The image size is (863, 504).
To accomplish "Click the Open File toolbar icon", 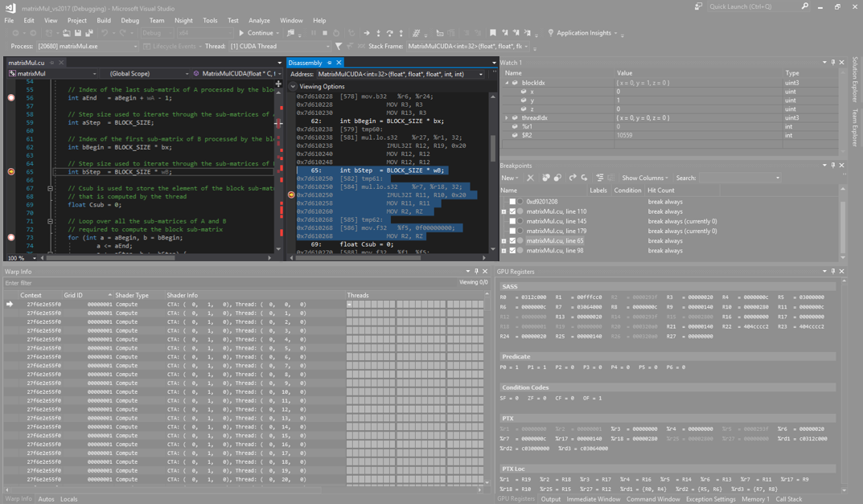I will (x=67, y=33).
